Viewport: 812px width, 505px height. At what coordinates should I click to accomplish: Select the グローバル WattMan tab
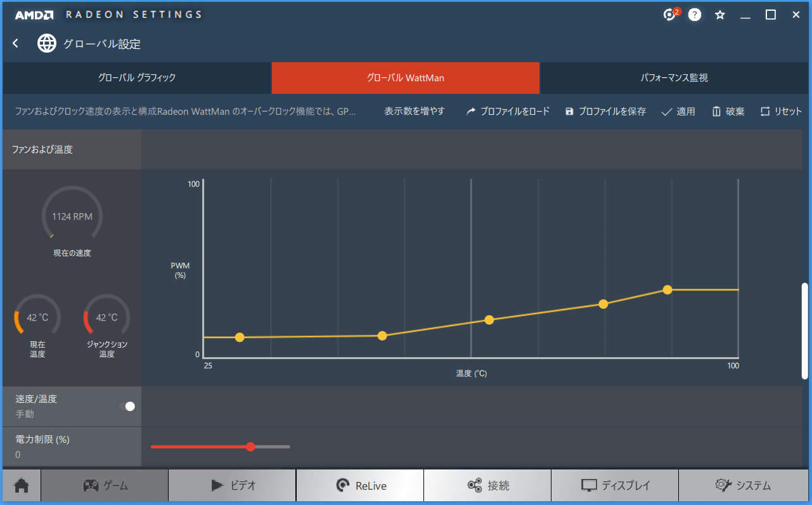[x=406, y=78]
